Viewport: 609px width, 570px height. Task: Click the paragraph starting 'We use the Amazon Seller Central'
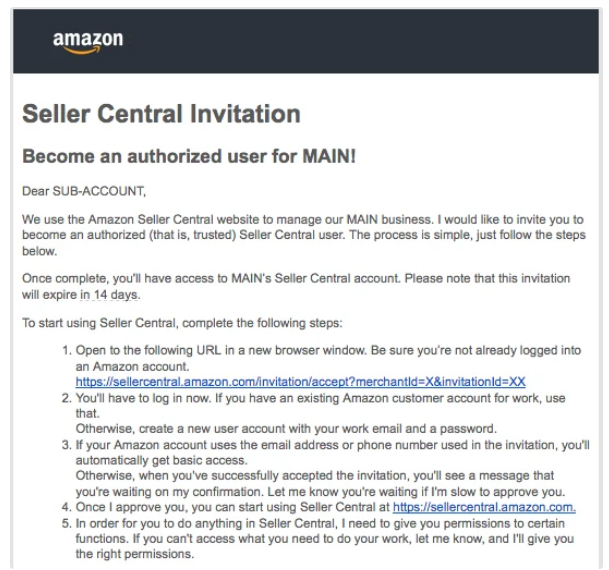pyautogui.click(x=304, y=235)
